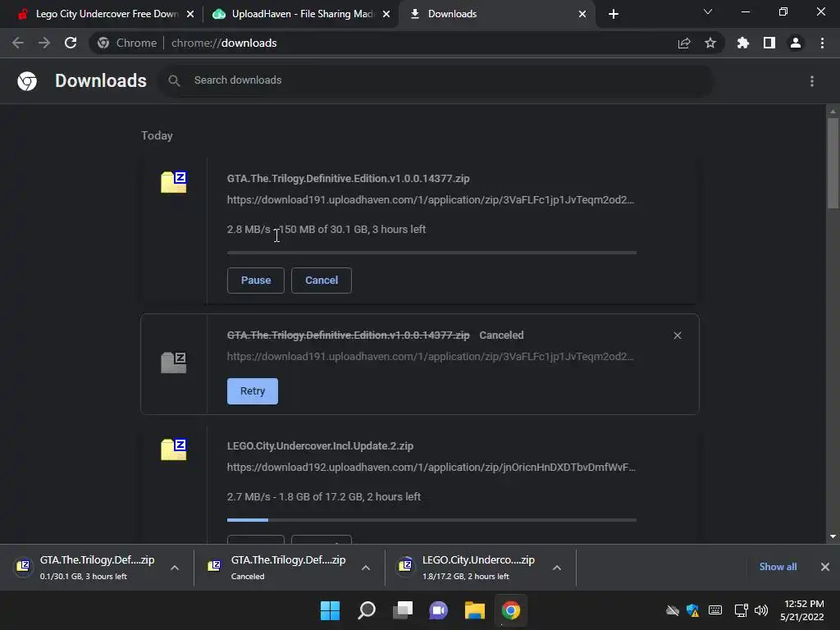Click the greyed zip icon of canceled download

174,363
